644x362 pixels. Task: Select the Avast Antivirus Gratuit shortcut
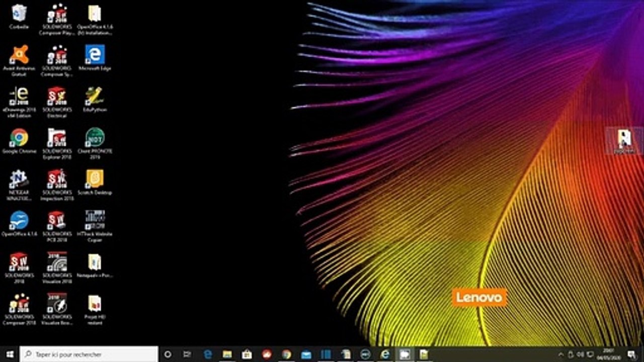click(19, 60)
